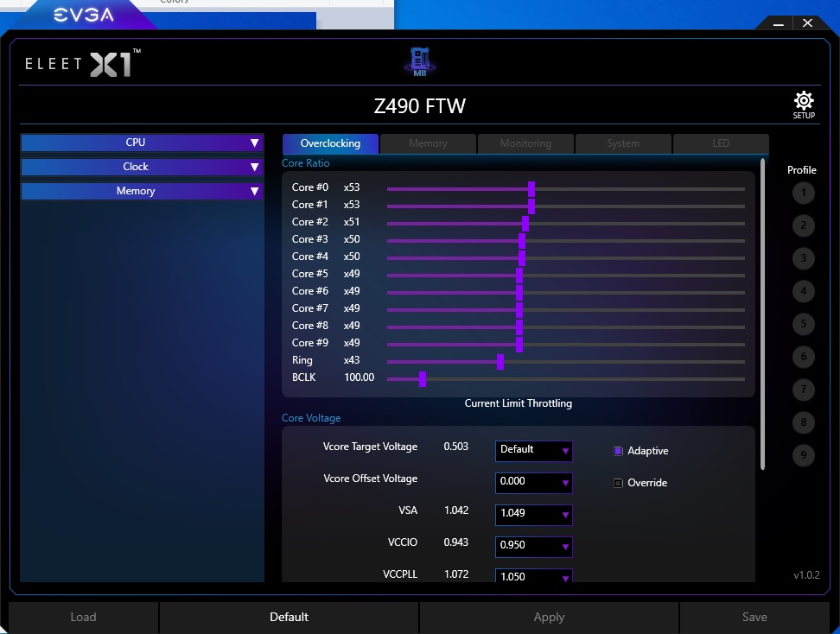Enable Override voltage mode

click(618, 483)
